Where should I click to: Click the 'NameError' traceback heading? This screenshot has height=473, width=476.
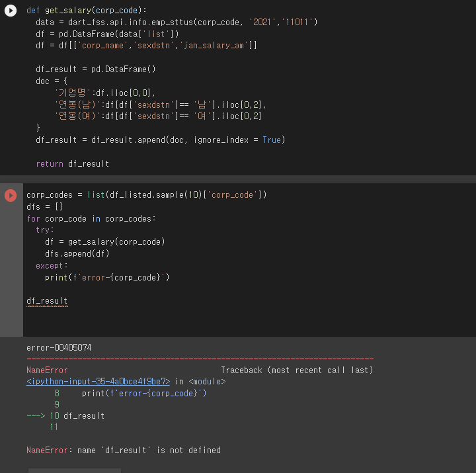[x=47, y=370]
